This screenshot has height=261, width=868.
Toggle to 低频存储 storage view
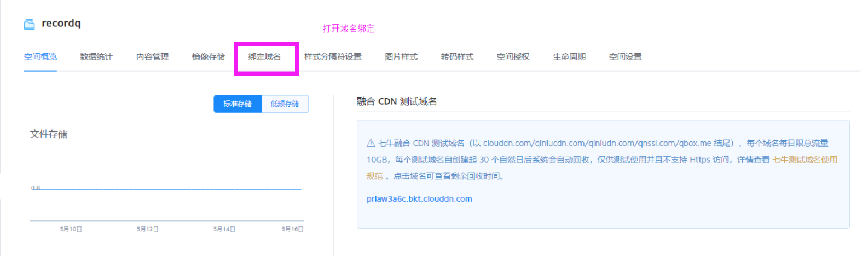(285, 104)
